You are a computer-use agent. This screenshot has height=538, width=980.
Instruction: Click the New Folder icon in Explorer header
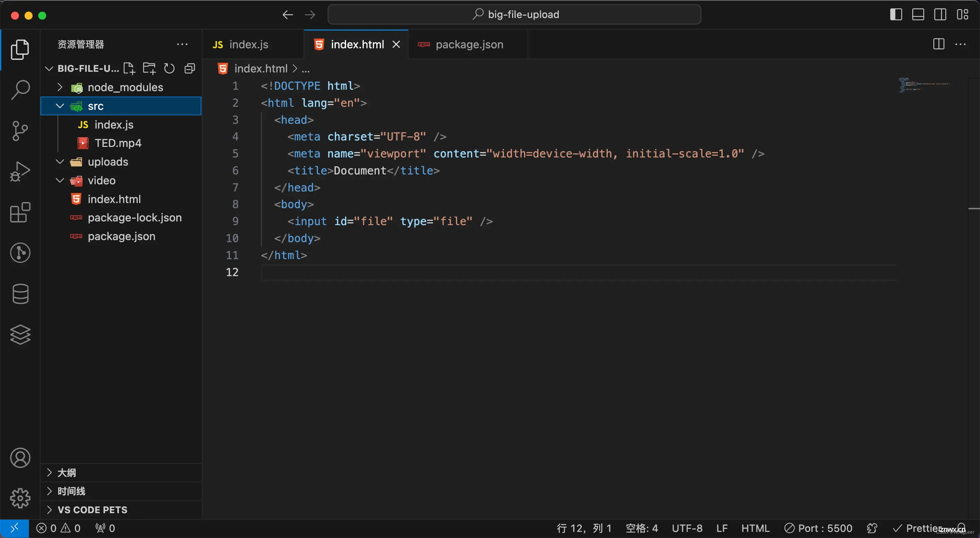[149, 68]
